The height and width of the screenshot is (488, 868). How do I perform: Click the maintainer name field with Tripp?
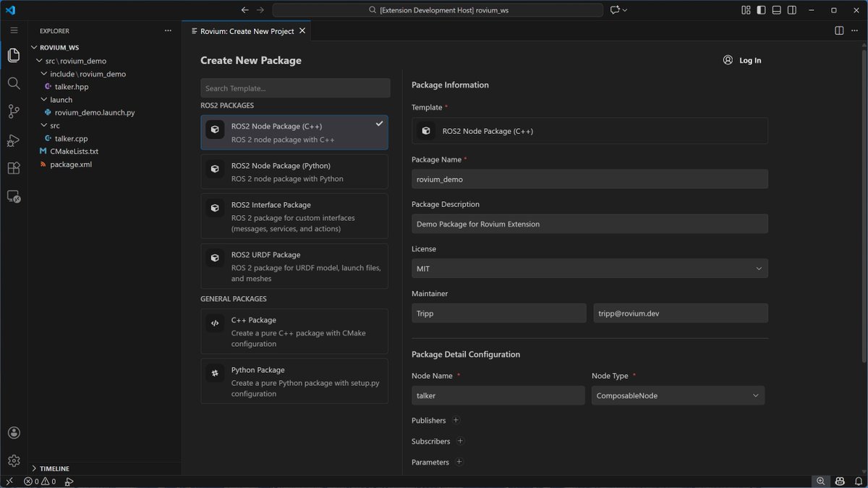click(499, 314)
